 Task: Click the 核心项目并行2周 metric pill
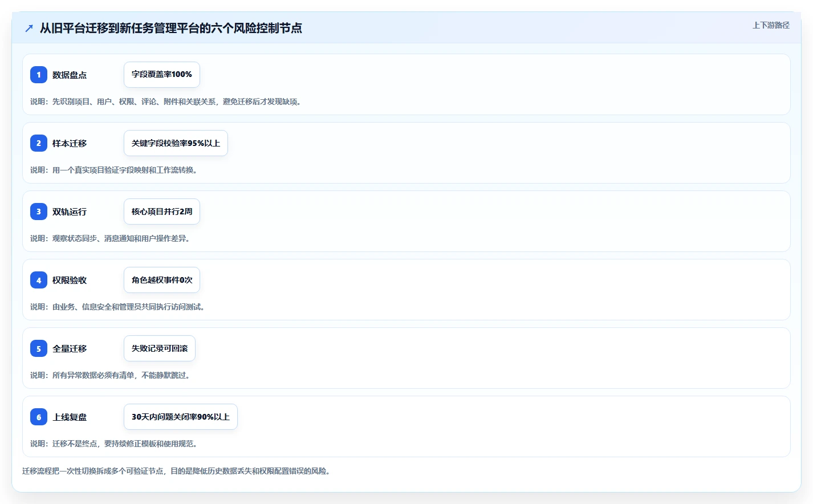click(162, 212)
